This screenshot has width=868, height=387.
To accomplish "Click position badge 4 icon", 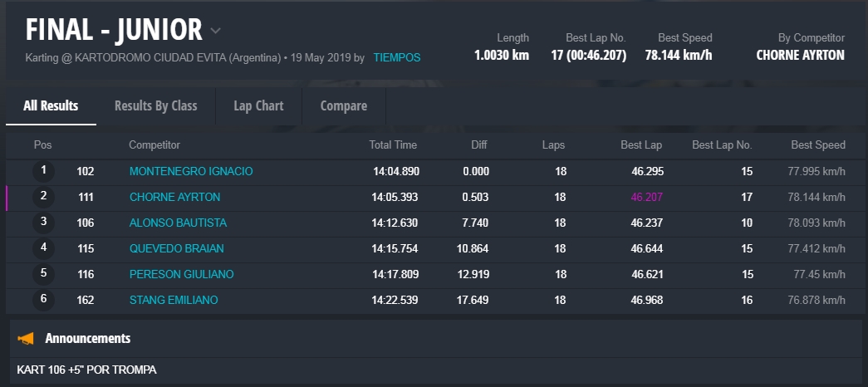I will coord(43,248).
